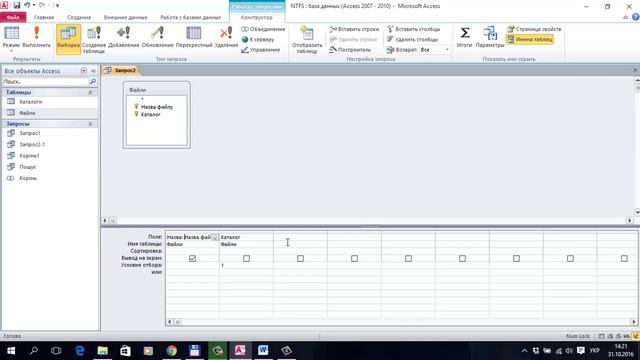Check show box in sixth grid column

click(x=462, y=258)
